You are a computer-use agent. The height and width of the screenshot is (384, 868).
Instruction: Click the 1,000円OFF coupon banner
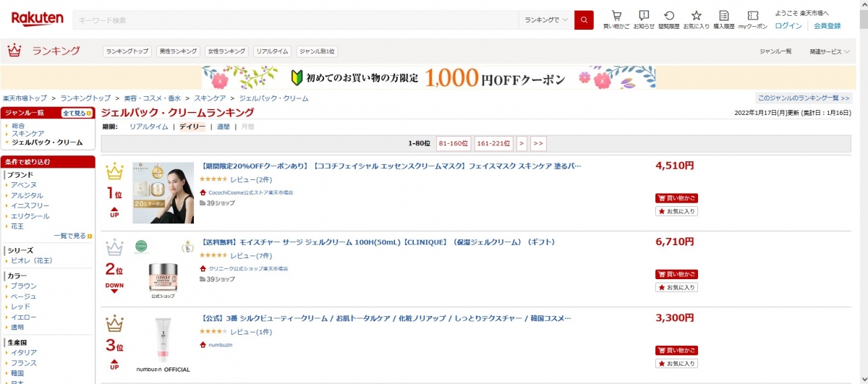(429, 77)
